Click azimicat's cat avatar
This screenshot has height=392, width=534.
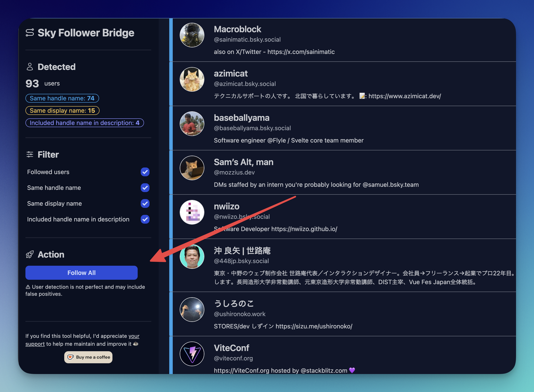pos(192,80)
